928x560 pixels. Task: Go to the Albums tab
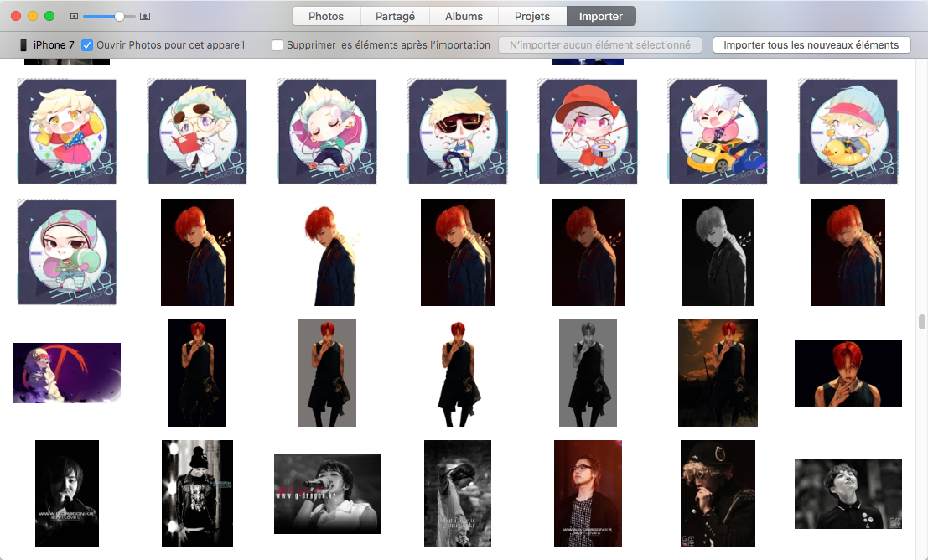click(464, 16)
